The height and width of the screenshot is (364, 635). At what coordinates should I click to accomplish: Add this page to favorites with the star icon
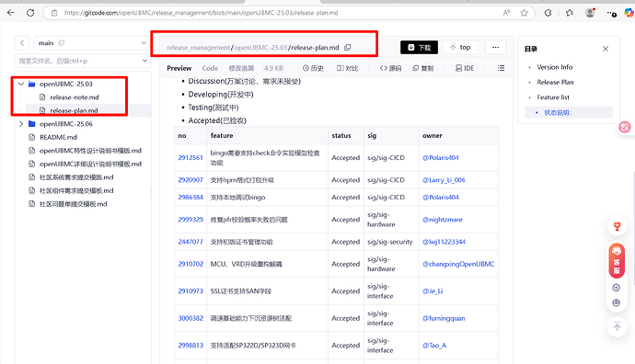point(524,13)
